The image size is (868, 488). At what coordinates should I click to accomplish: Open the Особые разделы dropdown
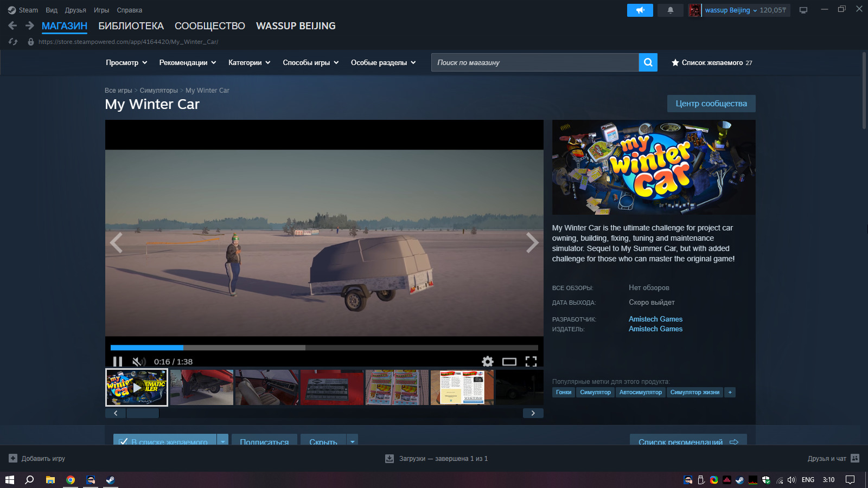384,62
